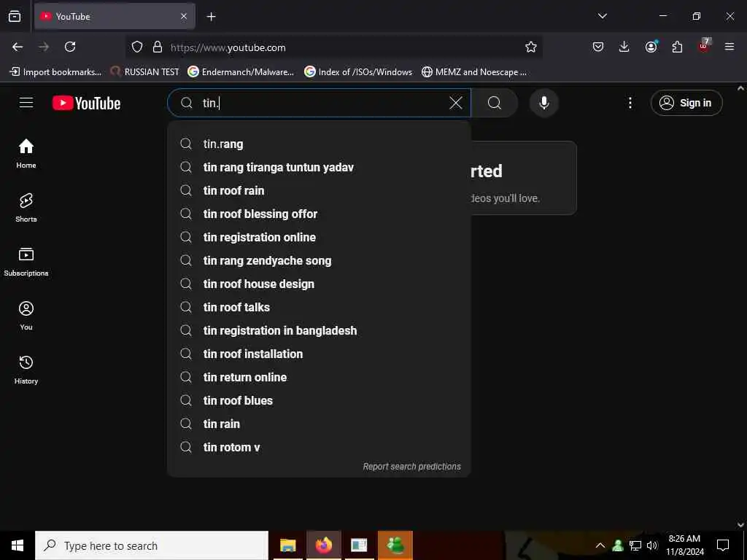Viewport: 747px width, 560px height.
Task: Show site security padlock info
Action: (x=158, y=47)
